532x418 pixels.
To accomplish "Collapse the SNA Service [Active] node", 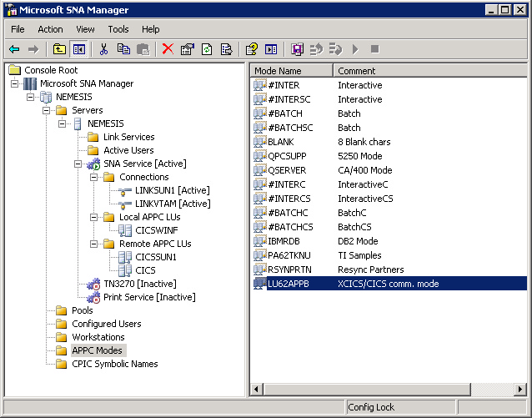I will pyautogui.click(x=78, y=164).
